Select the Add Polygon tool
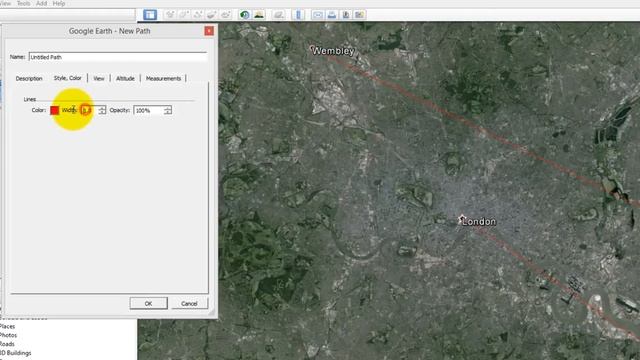The width and height of the screenshot is (640, 360). click(184, 15)
